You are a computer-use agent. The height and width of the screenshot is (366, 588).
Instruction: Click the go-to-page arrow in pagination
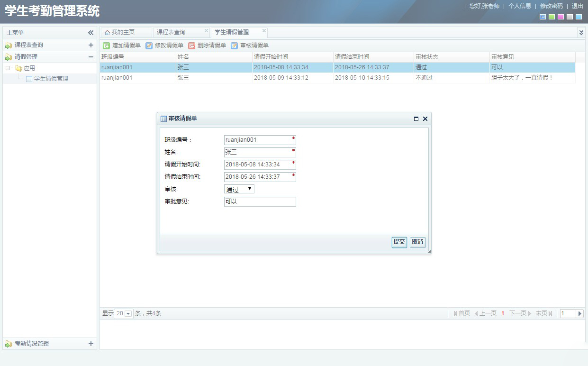coord(580,313)
